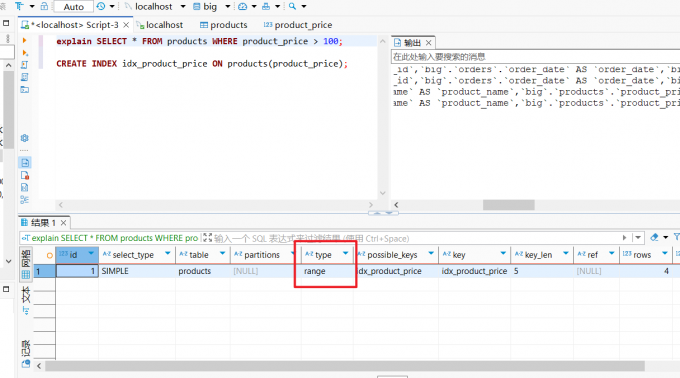Close the Script-3 tab

pos(126,25)
